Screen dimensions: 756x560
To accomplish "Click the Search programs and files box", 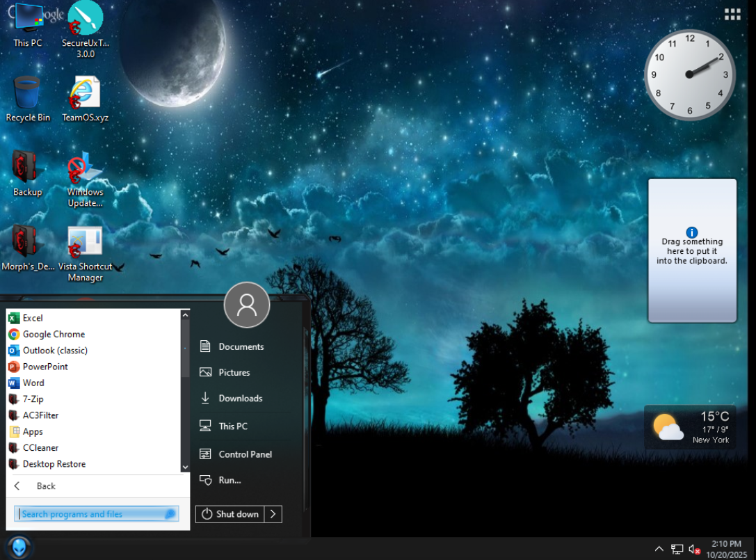I will [97, 514].
